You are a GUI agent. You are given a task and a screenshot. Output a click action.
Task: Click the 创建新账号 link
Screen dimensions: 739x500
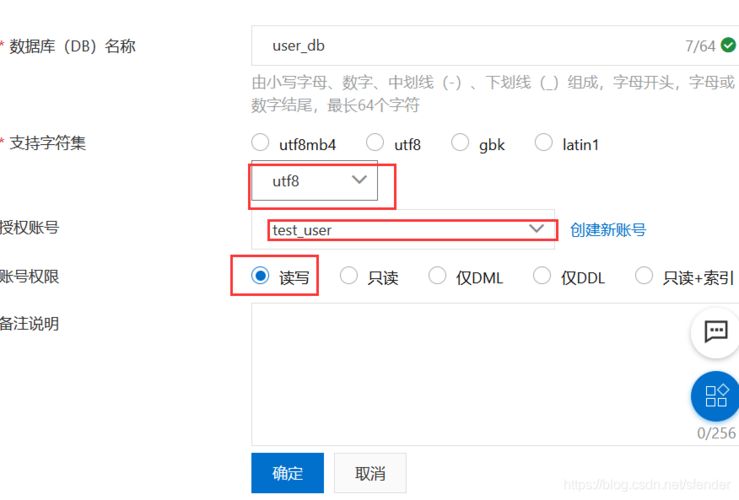(608, 230)
